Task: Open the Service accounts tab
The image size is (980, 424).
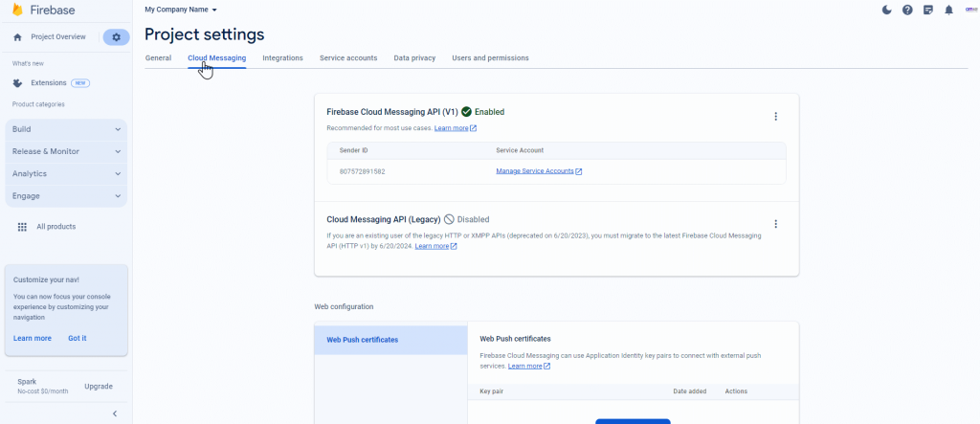Action: coord(348,58)
